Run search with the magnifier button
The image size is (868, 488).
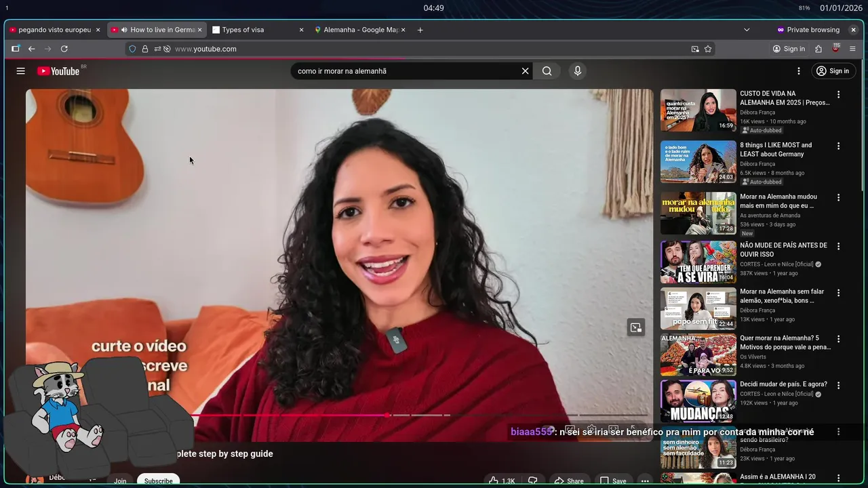click(547, 71)
